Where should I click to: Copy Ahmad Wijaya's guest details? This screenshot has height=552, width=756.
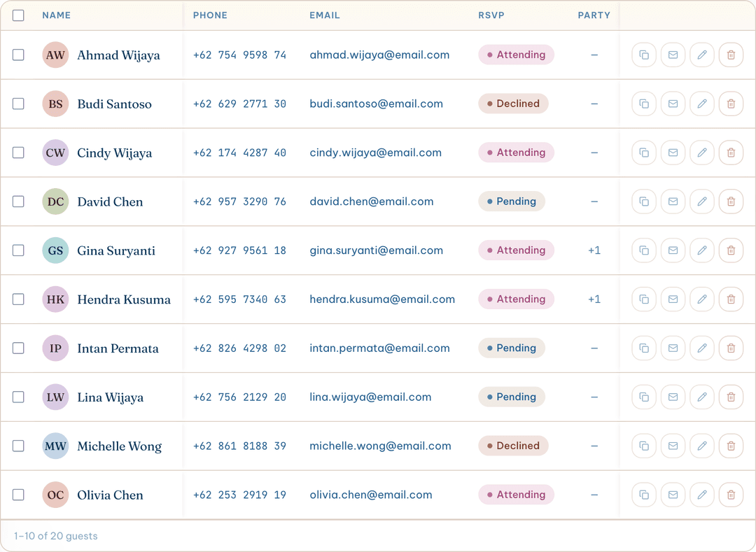click(x=644, y=55)
